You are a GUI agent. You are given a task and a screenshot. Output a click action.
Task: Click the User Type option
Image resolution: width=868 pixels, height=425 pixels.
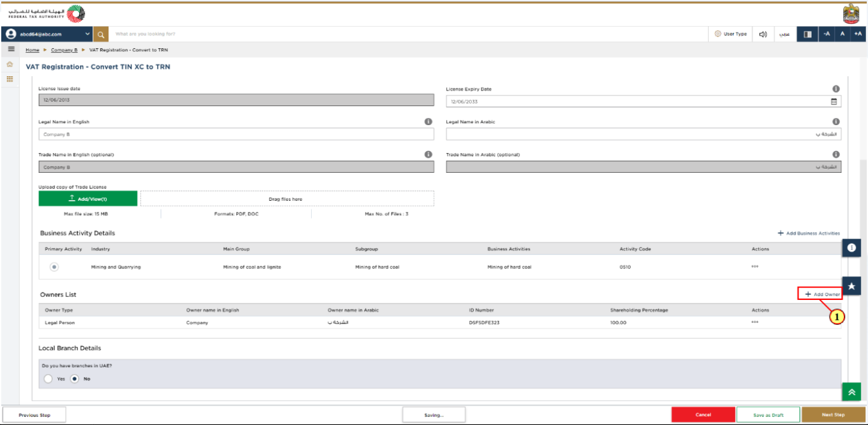(731, 34)
